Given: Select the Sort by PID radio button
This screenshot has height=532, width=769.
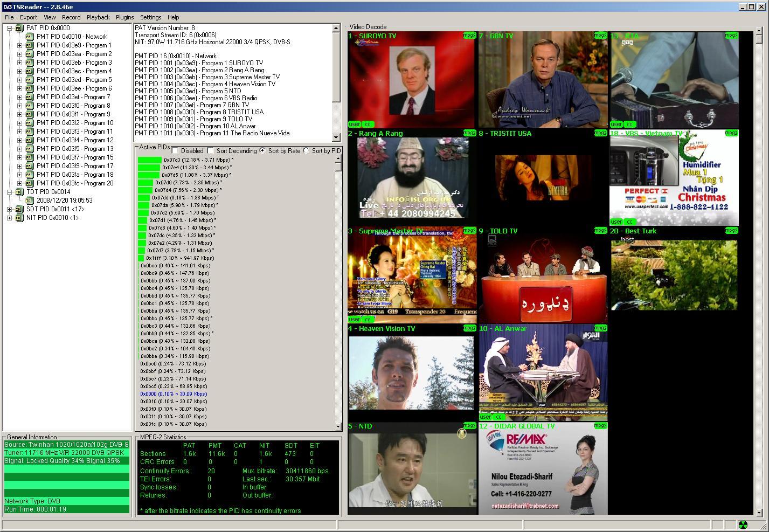Looking at the screenshot, I should 306,151.
